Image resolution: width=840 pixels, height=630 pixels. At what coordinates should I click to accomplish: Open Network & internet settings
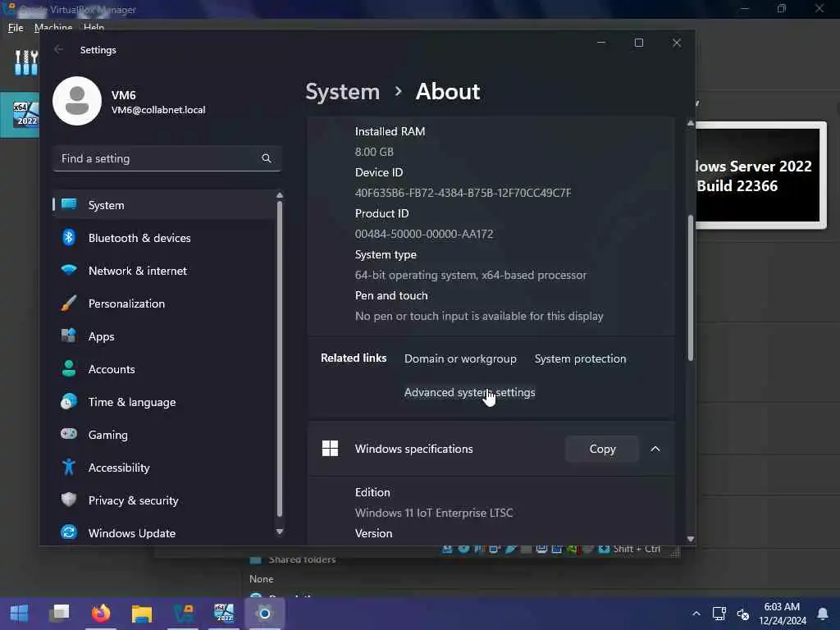click(x=164, y=271)
